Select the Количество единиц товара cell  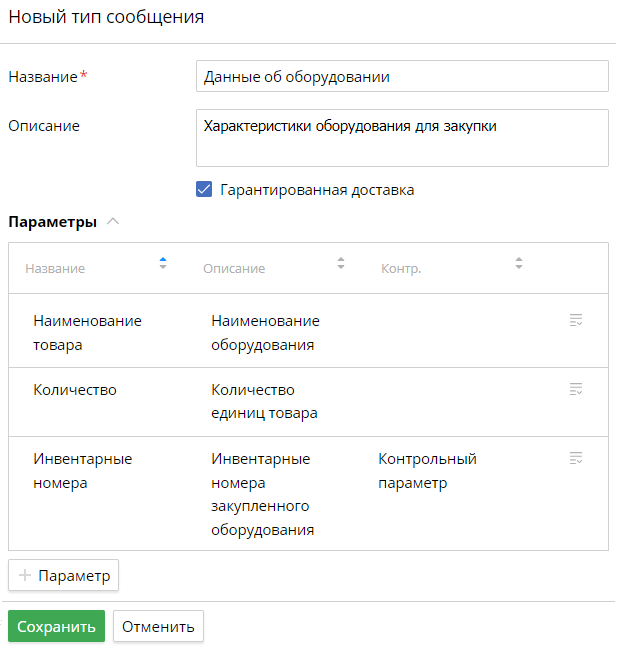click(x=265, y=401)
